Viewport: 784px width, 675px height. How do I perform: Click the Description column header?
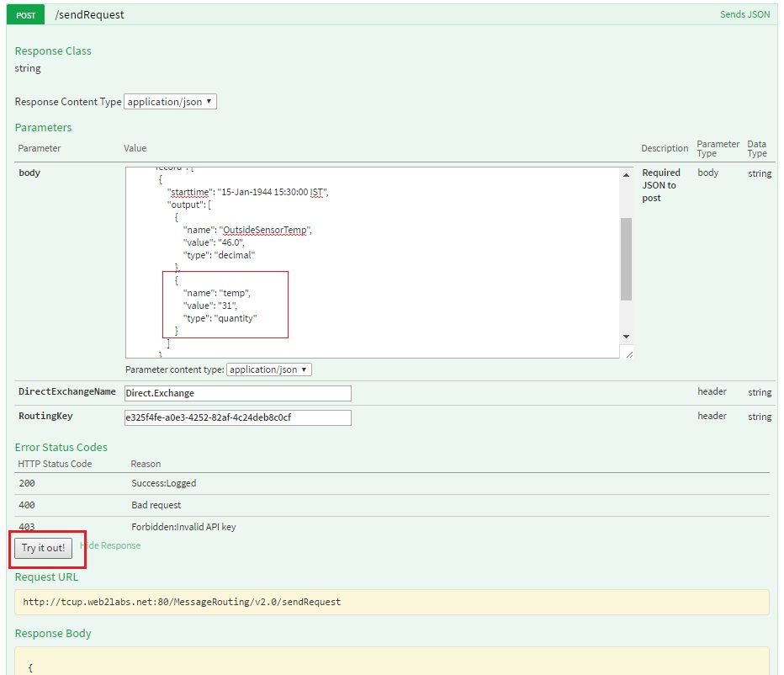click(665, 148)
